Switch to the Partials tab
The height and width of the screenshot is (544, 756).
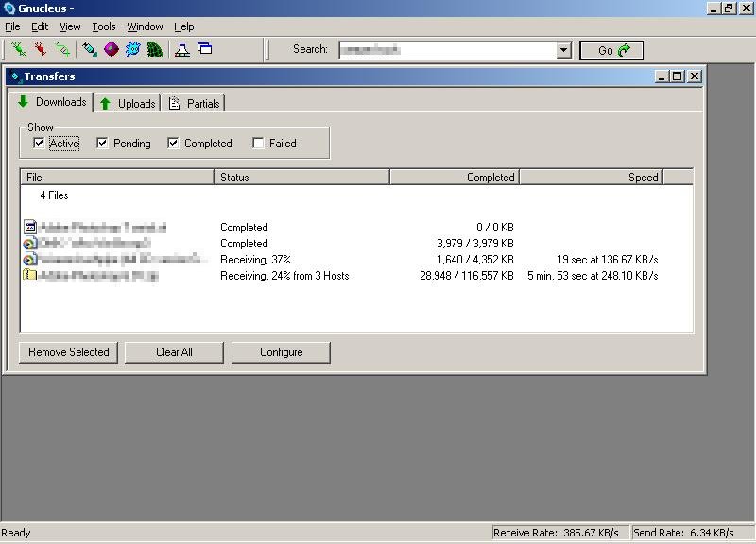click(x=195, y=103)
